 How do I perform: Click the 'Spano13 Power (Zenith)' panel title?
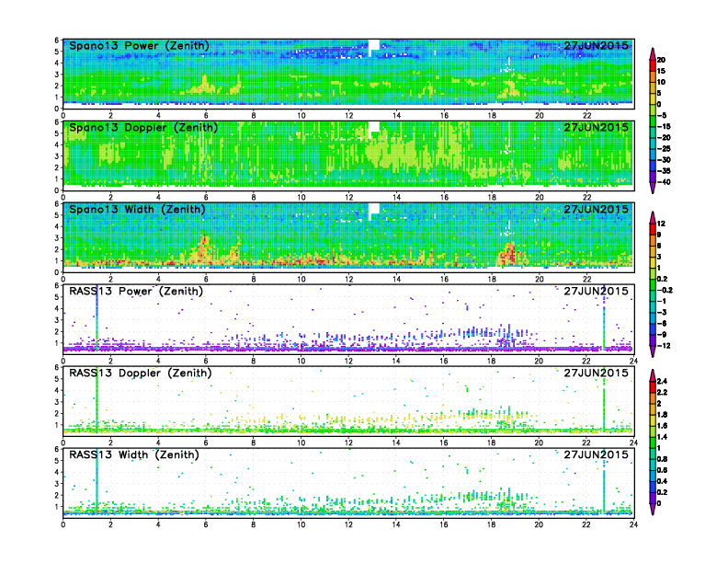point(139,46)
